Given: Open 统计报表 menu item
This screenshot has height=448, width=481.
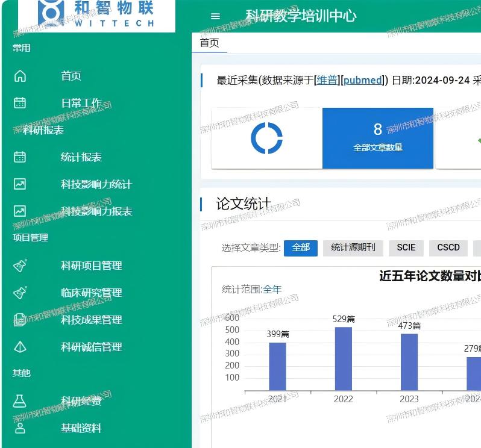Looking at the screenshot, I should pyautogui.click(x=81, y=157).
